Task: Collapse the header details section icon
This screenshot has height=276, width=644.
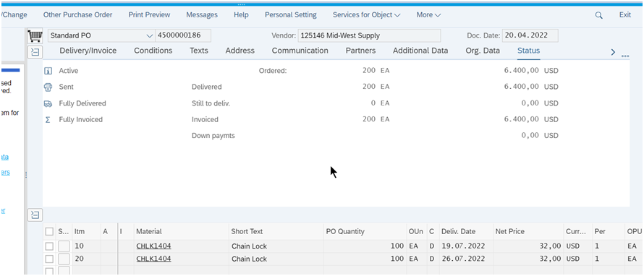Action: [x=35, y=52]
